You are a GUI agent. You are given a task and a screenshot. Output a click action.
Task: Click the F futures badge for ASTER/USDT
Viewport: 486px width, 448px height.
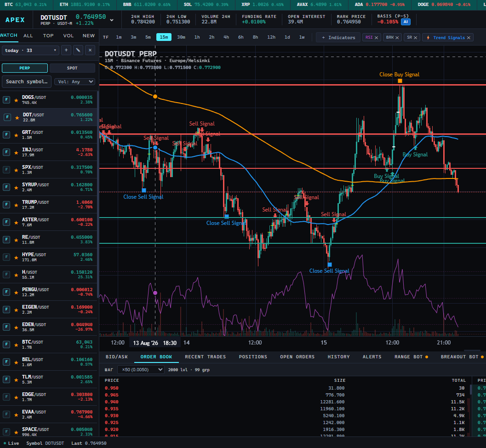pyautogui.click(x=6, y=222)
